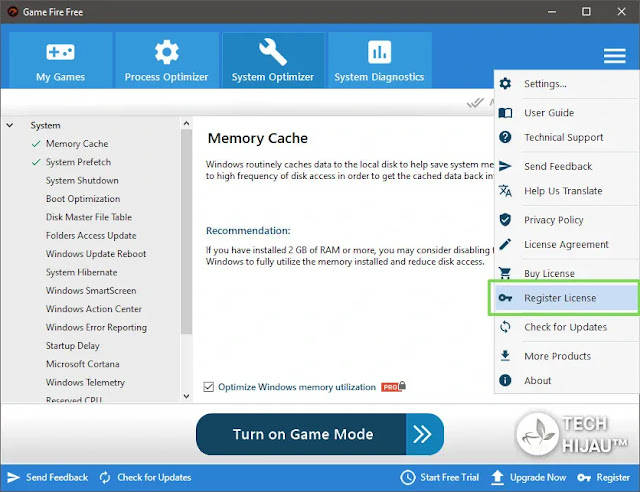640x492 pixels.
Task: Click the More Products download icon
Action: pos(505,356)
